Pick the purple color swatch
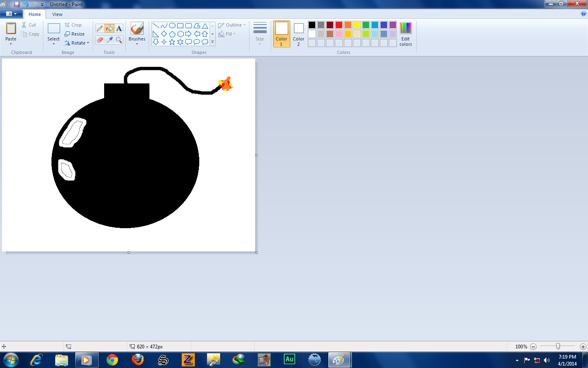This screenshot has height=368, width=588. [x=393, y=25]
